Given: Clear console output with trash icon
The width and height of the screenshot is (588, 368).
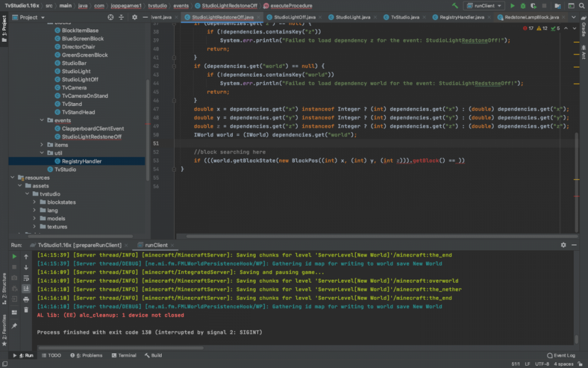Looking at the screenshot, I should [26, 310].
